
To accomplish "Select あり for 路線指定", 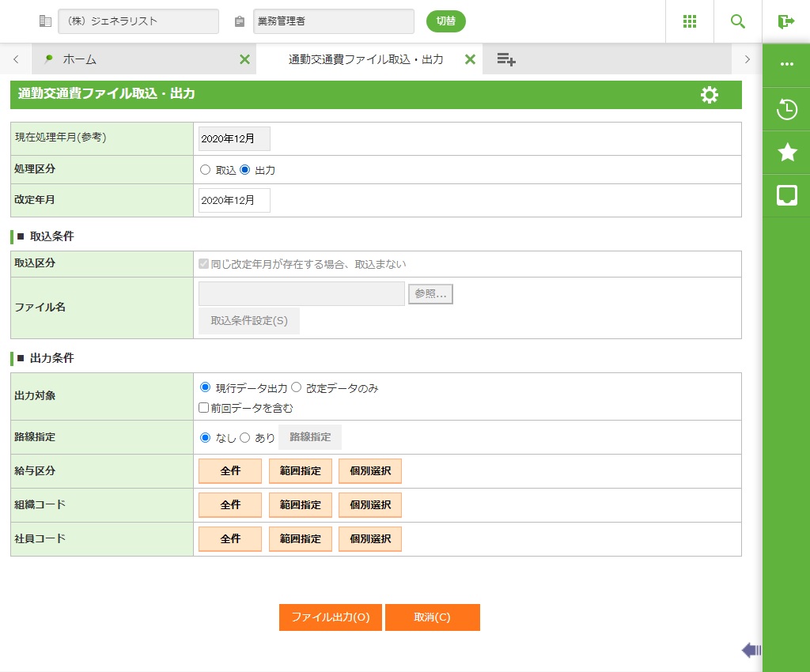I will (x=245, y=437).
